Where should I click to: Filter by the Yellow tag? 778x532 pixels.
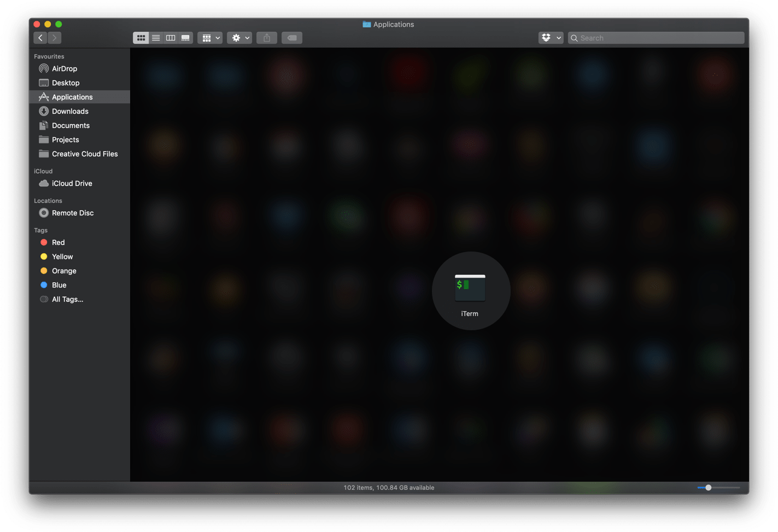tap(79, 256)
